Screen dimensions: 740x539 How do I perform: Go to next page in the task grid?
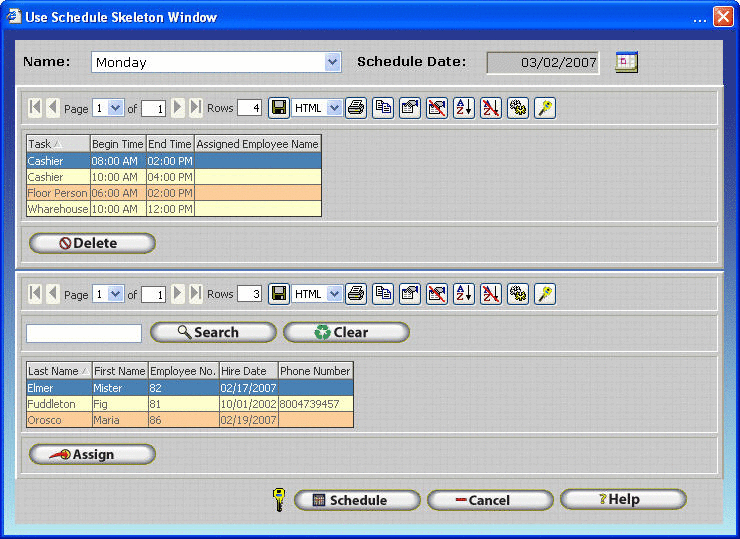pyautogui.click(x=178, y=108)
